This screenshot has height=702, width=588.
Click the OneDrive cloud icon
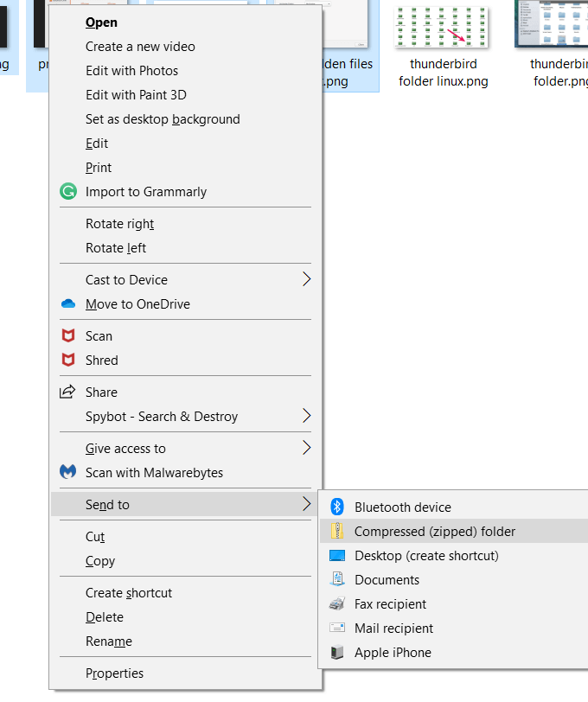tap(68, 304)
